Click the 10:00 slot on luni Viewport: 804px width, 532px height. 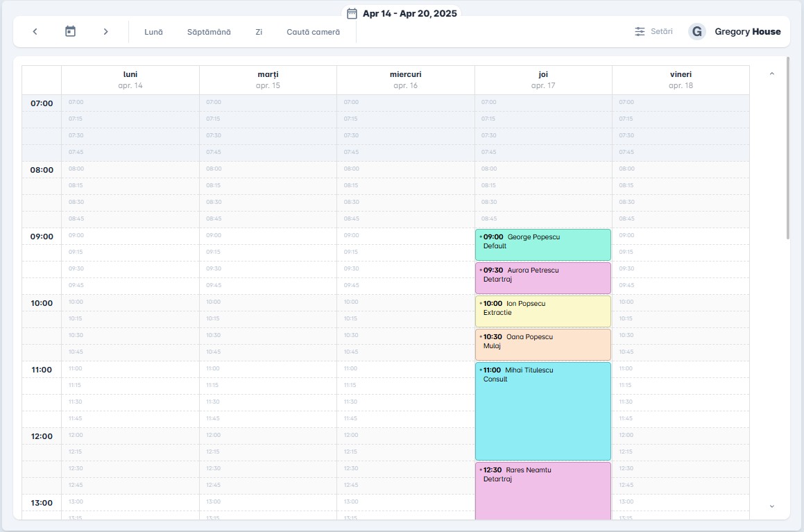(x=130, y=302)
